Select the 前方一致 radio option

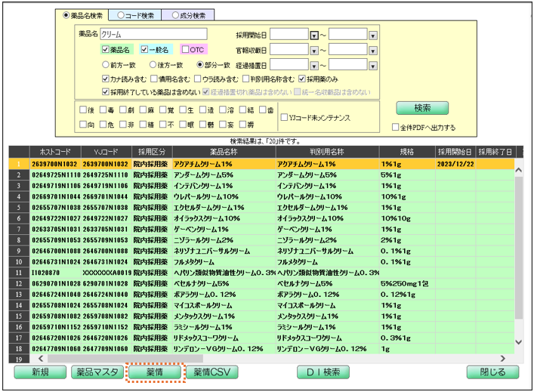coord(106,65)
